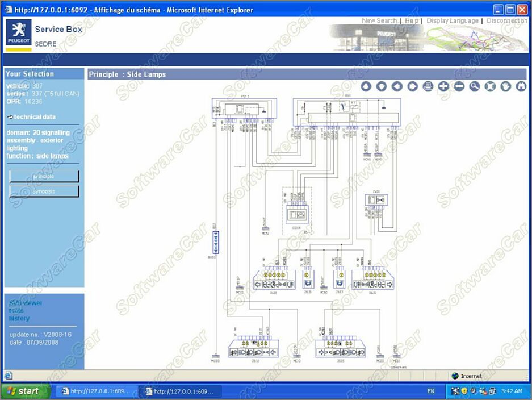Screen dimensions: 532x400
Task: Zoom out using the minus icon
Action: (459, 86)
